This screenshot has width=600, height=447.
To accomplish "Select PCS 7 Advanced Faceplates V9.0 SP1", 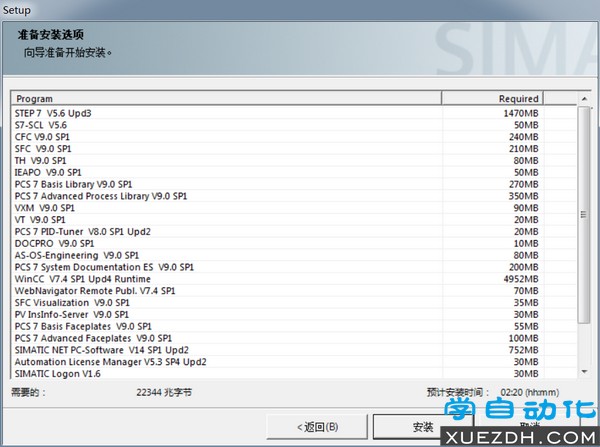I will [x=293, y=338].
